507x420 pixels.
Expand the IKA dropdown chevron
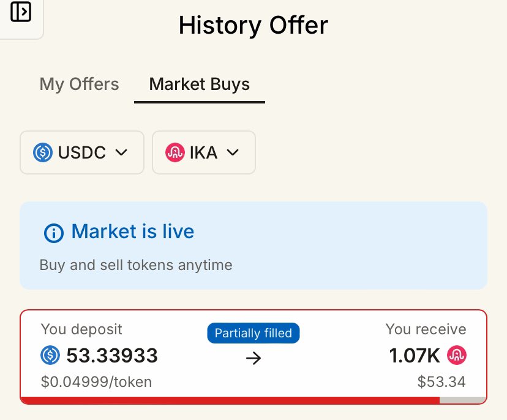click(x=233, y=152)
